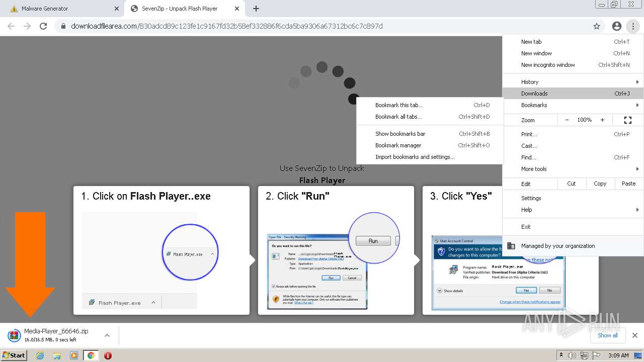Click the Chrome taskbar icon

pos(91,355)
